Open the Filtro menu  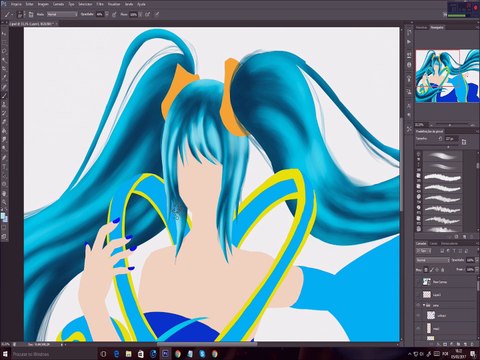pos(100,4)
